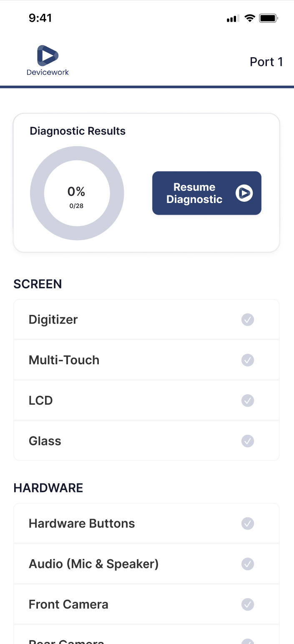Viewport: 294px width, 644px height.
Task: Tap the Port 1 label
Action: coord(266,62)
